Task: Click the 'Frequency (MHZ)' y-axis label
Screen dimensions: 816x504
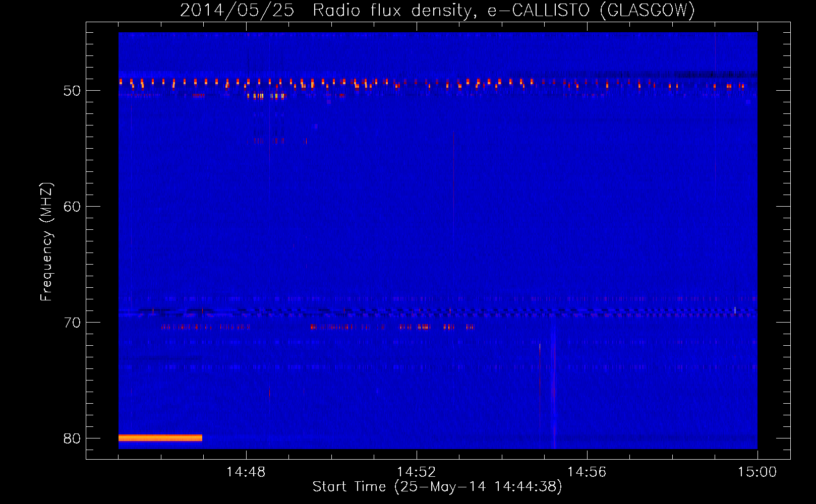Action: 46,242
